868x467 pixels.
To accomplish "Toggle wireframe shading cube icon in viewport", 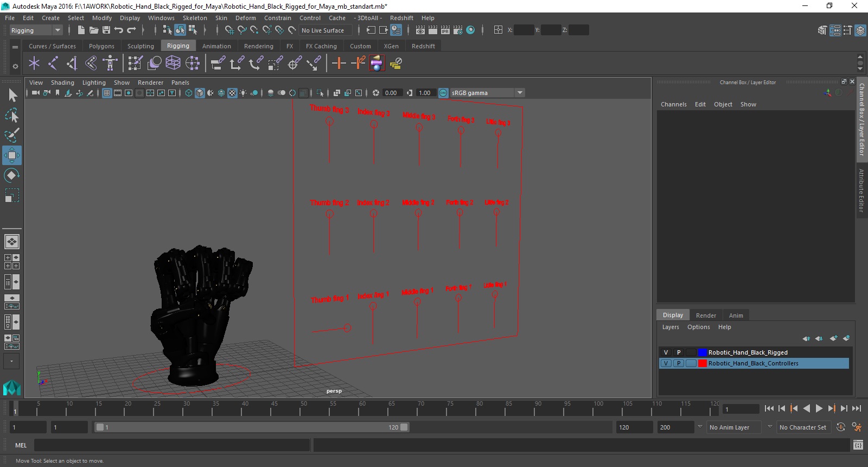I will click(x=189, y=93).
